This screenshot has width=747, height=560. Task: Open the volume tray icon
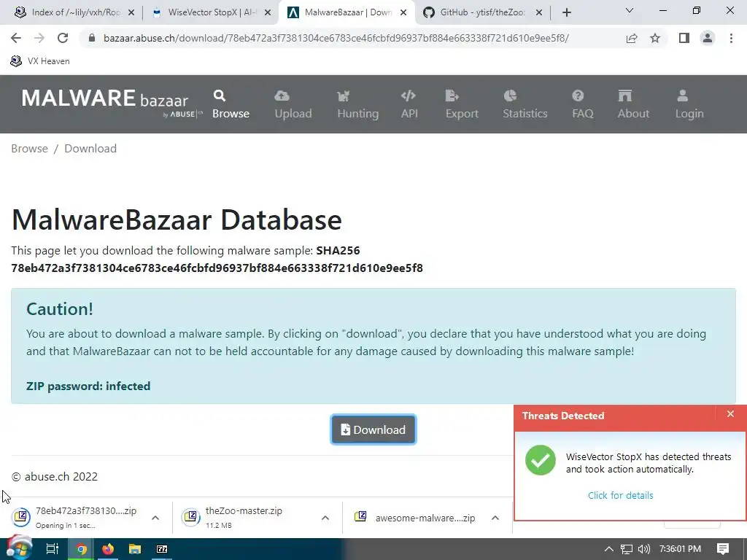(644, 549)
